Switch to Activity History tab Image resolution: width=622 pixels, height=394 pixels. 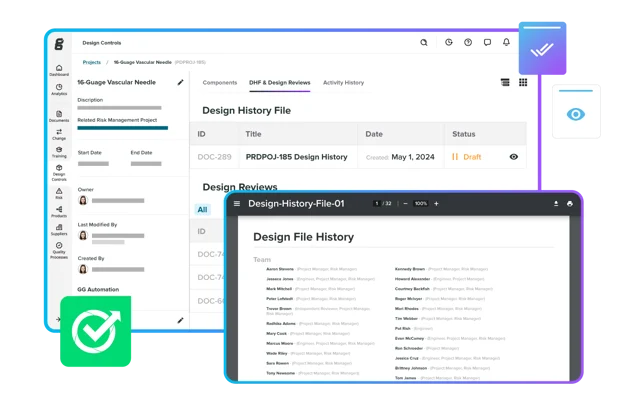(x=343, y=83)
